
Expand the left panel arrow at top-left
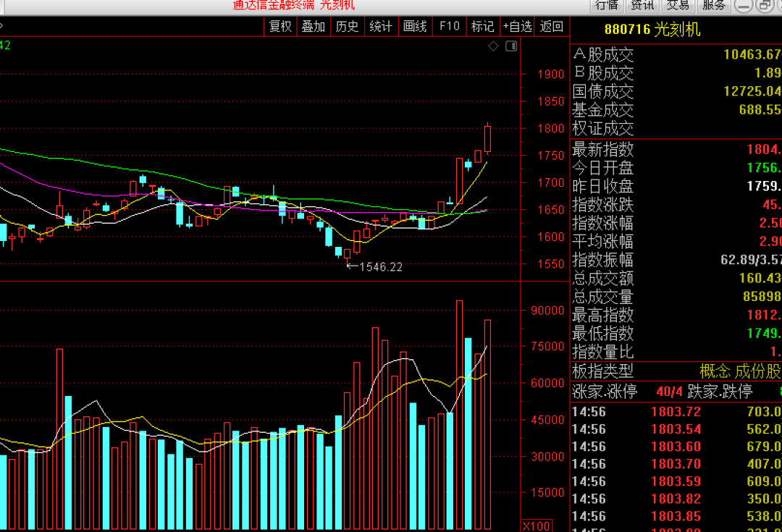coord(4,24)
